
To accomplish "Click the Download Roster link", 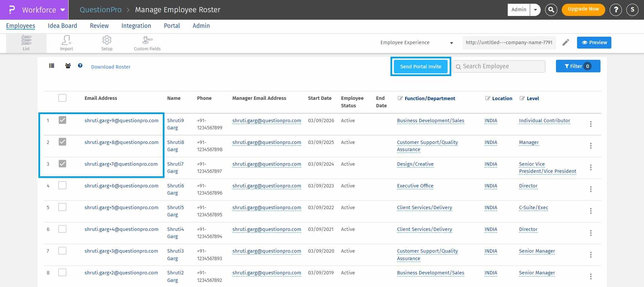I will coord(110,67).
